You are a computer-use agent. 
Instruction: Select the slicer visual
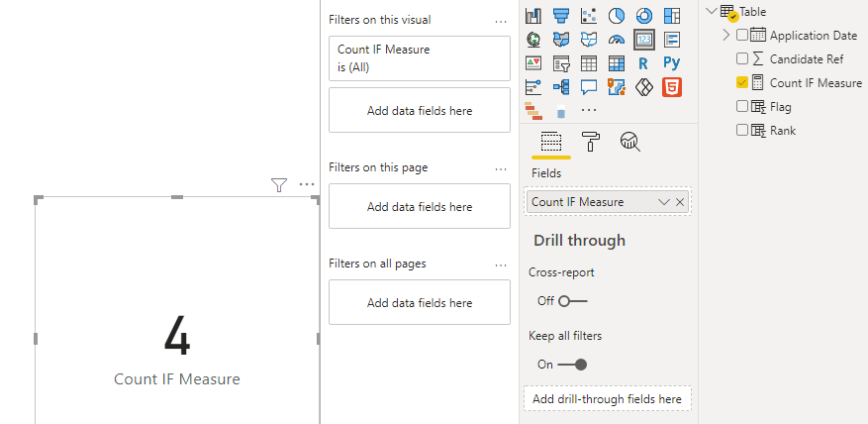pos(561,63)
